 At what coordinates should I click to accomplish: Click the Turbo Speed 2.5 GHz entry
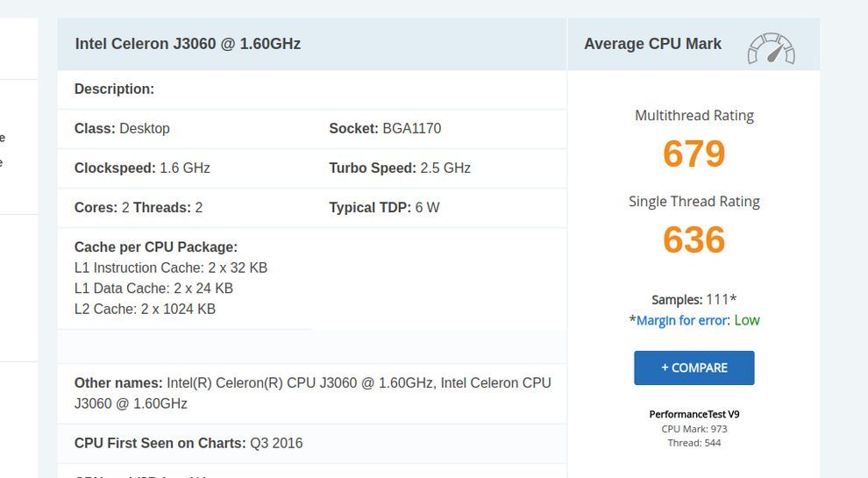point(400,168)
